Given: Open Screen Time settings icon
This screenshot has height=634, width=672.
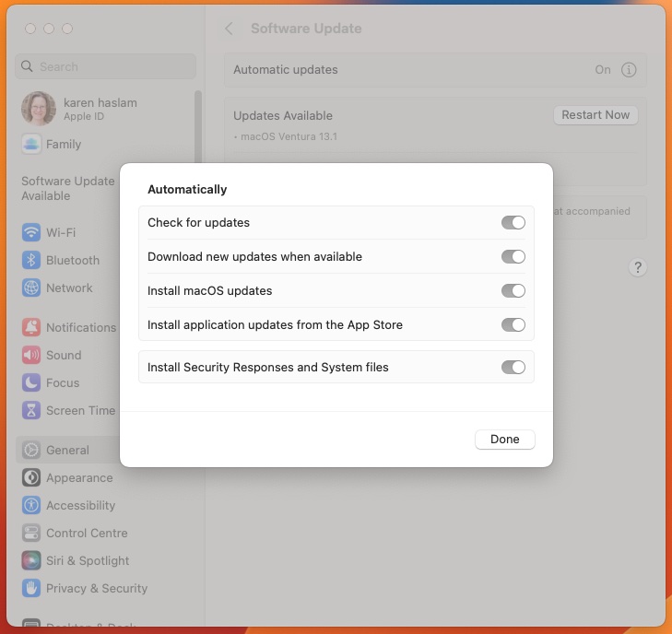Looking at the screenshot, I should coord(31,410).
